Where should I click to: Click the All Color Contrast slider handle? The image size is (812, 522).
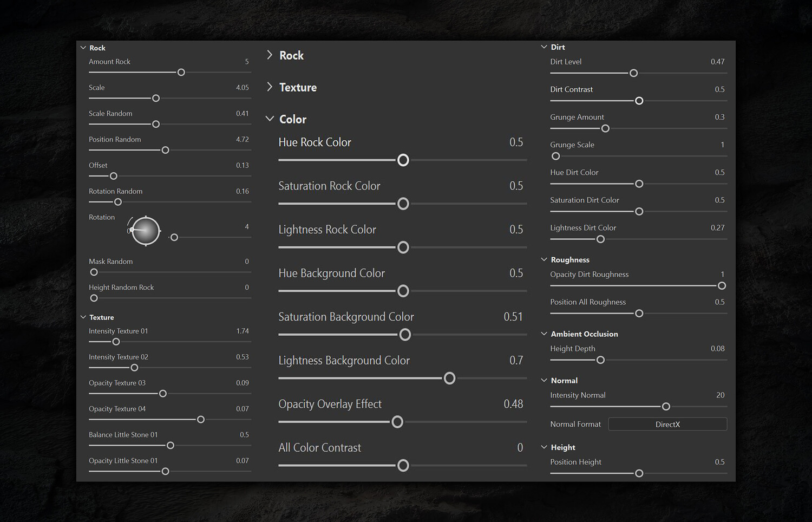403,465
